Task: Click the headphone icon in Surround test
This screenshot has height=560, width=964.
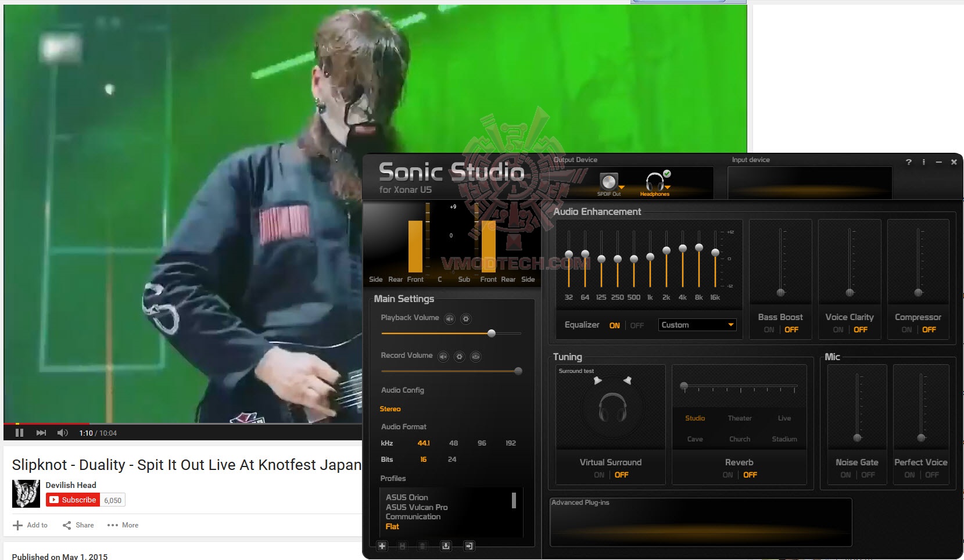Action: (x=612, y=407)
